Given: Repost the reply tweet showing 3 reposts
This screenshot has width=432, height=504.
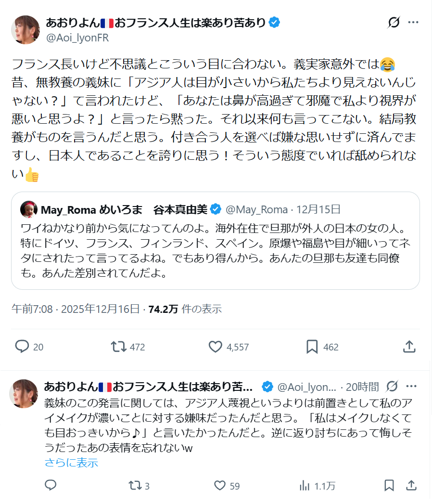Looking at the screenshot, I should [135, 485].
